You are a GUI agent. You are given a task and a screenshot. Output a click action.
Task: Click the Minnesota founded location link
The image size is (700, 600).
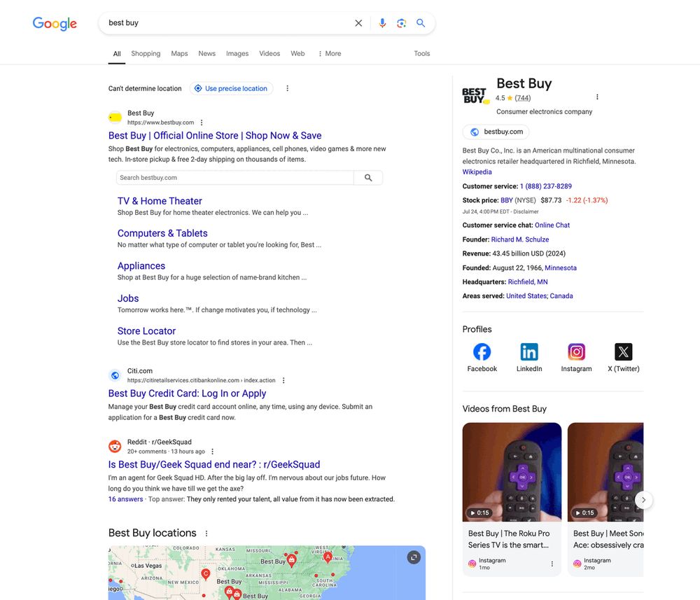click(561, 268)
